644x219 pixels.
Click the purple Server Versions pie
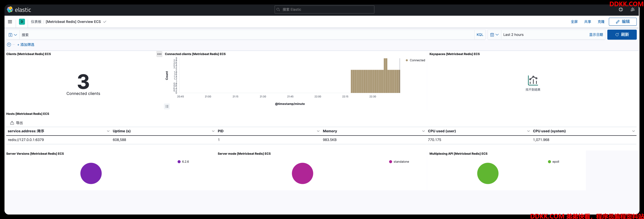tap(91, 173)
